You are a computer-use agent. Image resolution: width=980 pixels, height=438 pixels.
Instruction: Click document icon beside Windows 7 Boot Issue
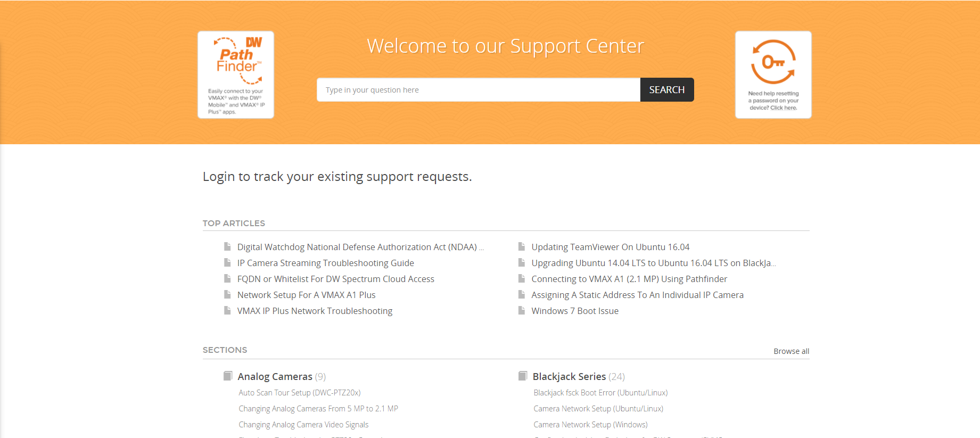click(x=522, y=310)
